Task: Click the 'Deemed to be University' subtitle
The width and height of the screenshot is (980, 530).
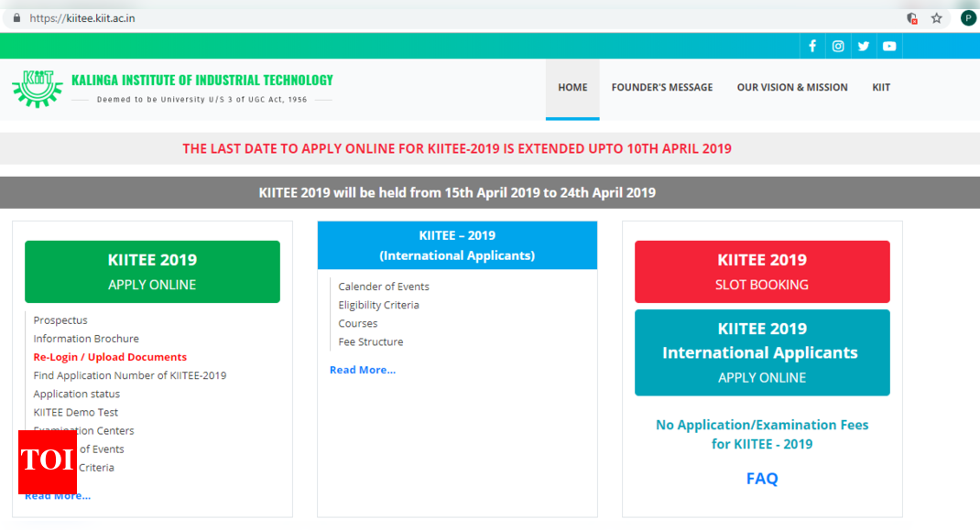Action: pyautogui.click(x=201, y=100)
